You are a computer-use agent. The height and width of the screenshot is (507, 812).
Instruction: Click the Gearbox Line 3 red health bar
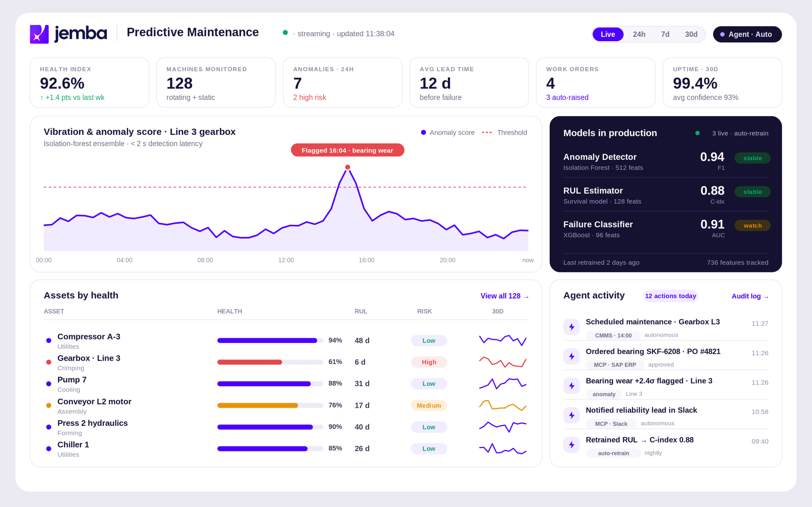click(270, 362)
